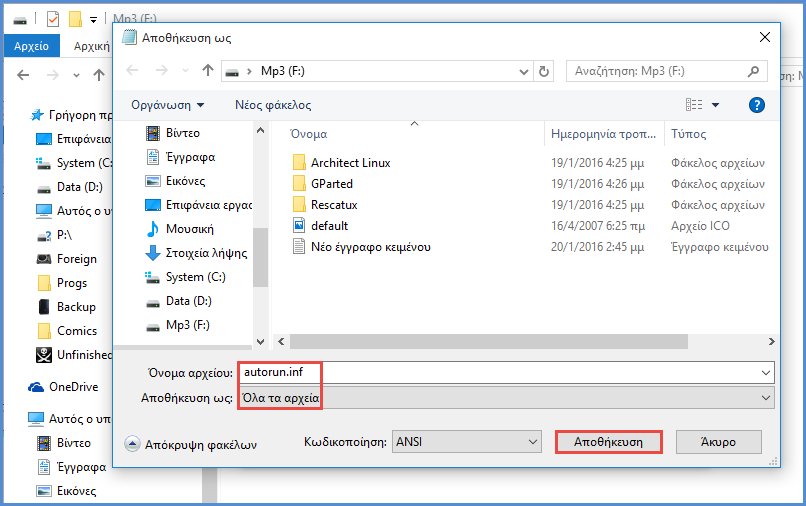Image resolution: width=806 pixels, height=506 pixels.
Task: Select Μουσική in the dialog navigation pane
Action: [180, 229]
